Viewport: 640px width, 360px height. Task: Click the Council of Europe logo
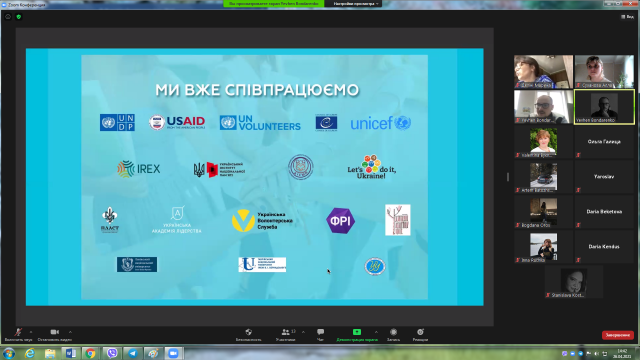pos(326,123)
